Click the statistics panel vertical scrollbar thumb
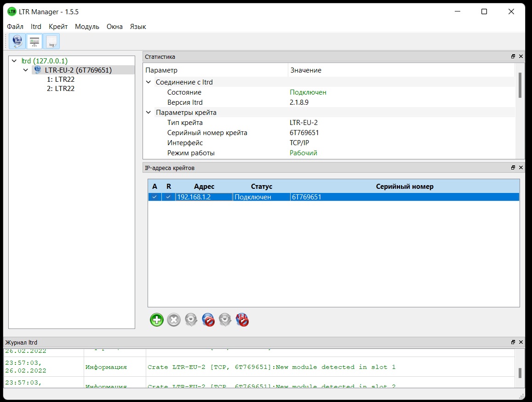Screen dimensions: 532x402 click(520, 85)
